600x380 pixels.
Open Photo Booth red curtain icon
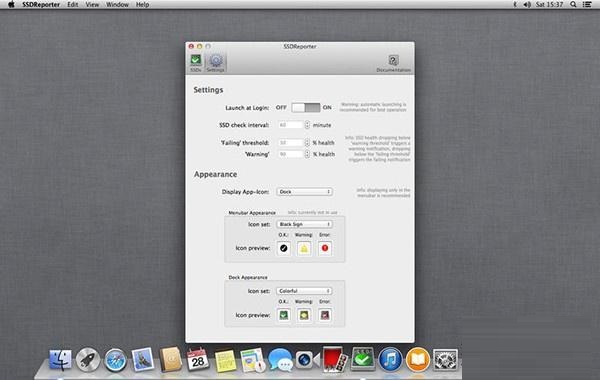pyautogui.click(x=334, y=359)
